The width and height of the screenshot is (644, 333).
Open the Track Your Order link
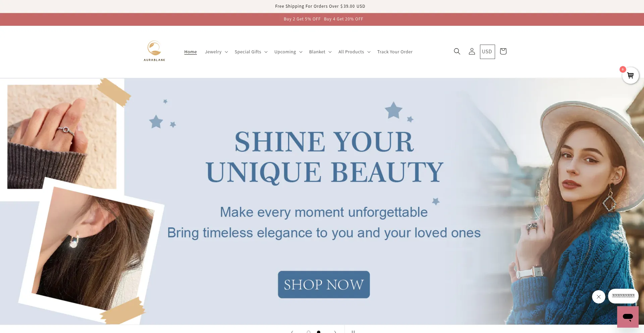[395, 52]
